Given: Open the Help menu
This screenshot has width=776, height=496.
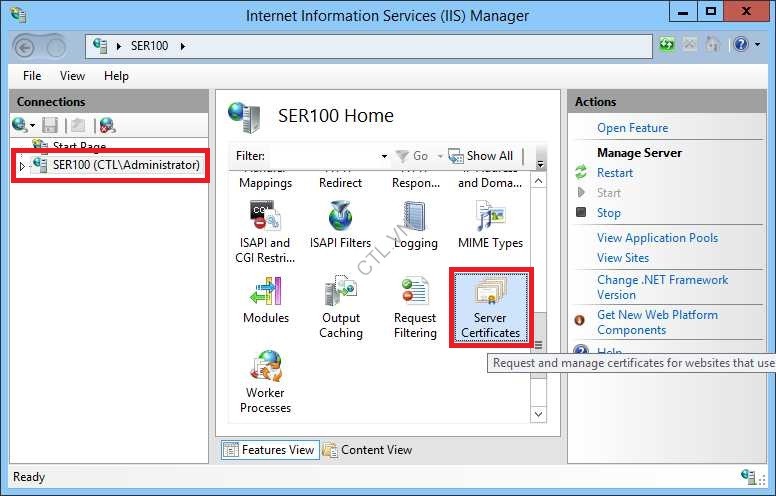Looking at the screenshot, I should coord(116,76).
